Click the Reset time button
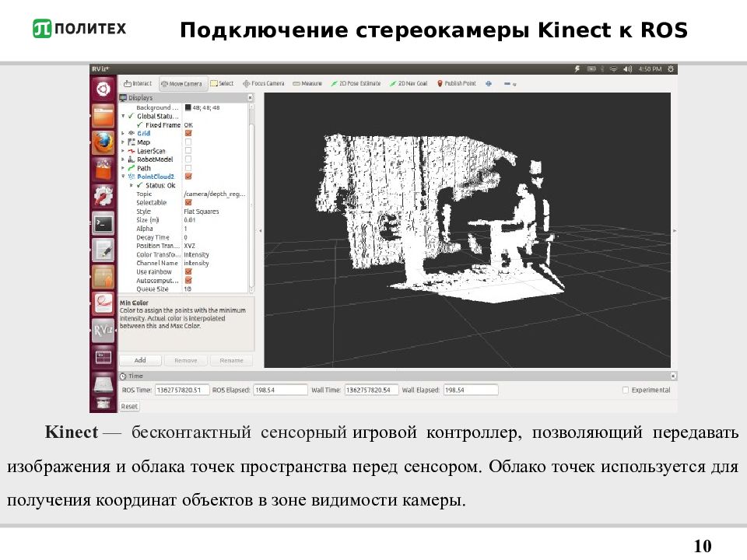 [x=129, y=406]
